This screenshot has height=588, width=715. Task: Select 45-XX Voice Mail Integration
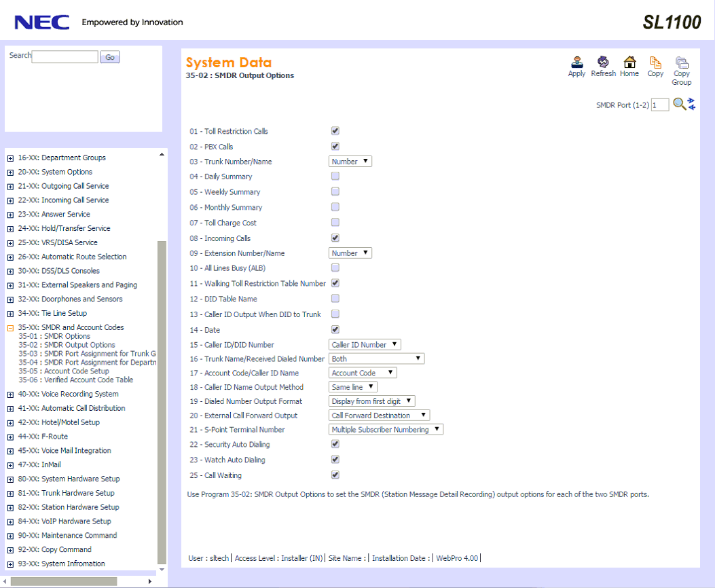[x=65, y=450]
